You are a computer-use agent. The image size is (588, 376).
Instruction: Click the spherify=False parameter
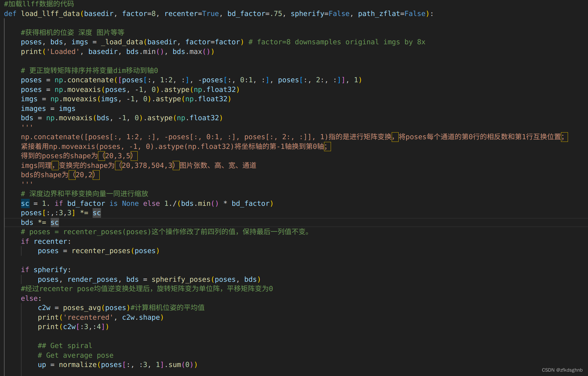point(320,13)
